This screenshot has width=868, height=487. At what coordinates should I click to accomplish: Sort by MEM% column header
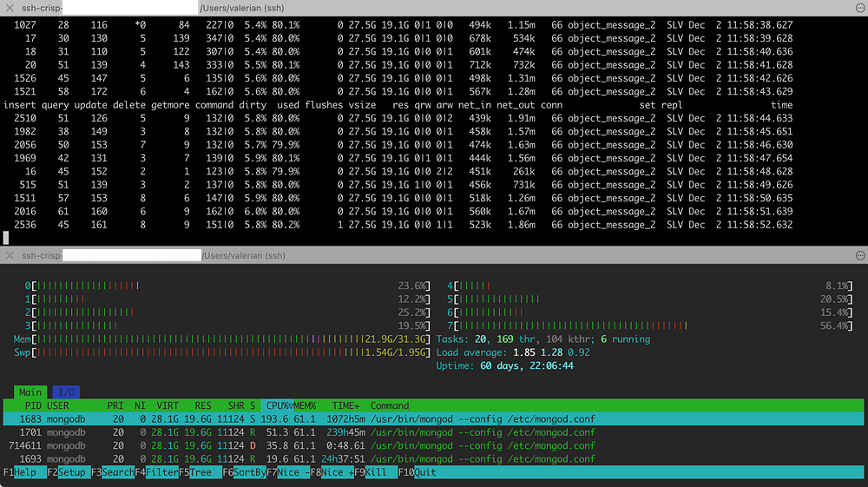point(305,405)
